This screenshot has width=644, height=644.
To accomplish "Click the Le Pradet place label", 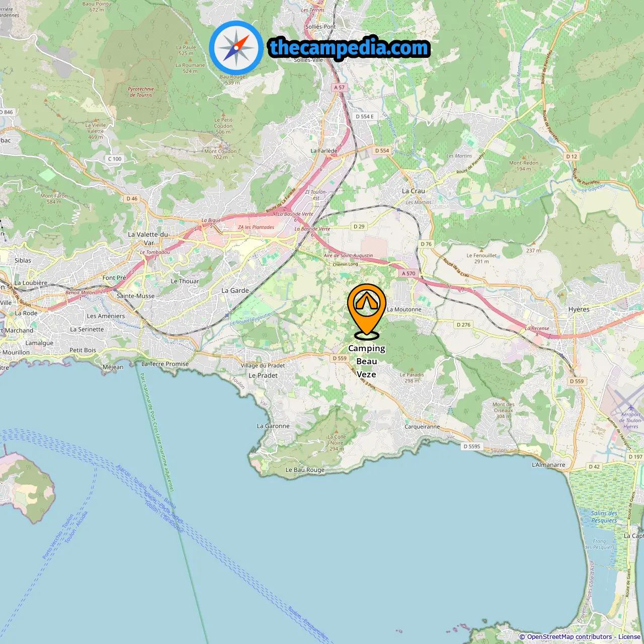I will [x=263, y=375].
